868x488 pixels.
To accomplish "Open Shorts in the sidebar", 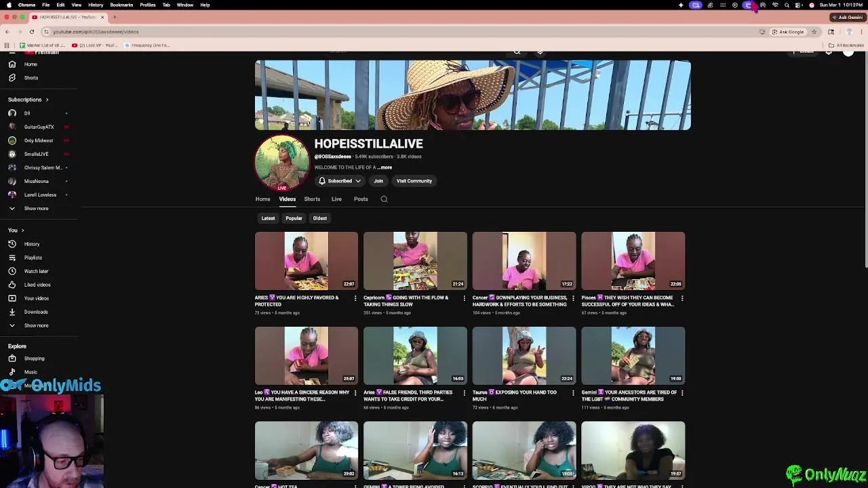I will tap(31, 78).
